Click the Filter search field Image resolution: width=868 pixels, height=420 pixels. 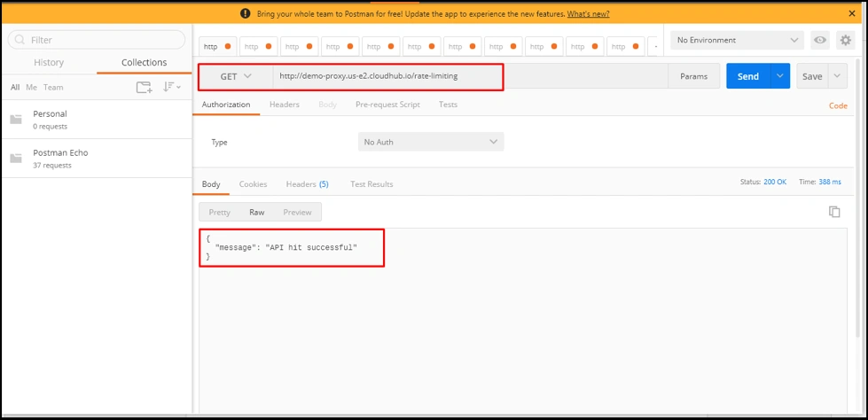97,40
